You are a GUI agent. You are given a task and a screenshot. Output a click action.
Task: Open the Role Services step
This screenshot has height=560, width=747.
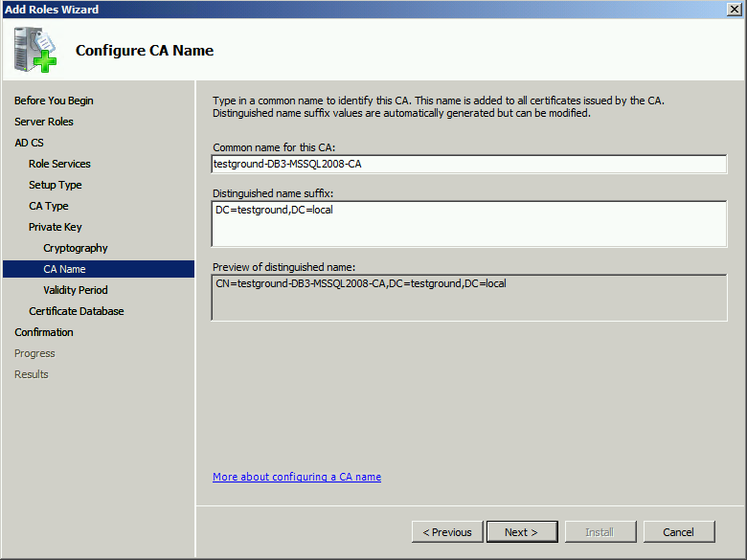59,164
